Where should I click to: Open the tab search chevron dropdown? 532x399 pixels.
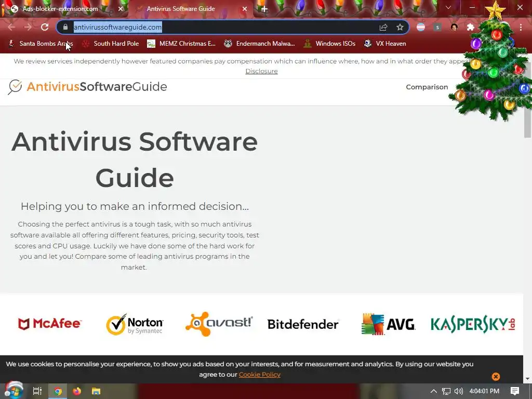[x=448, y=7]
